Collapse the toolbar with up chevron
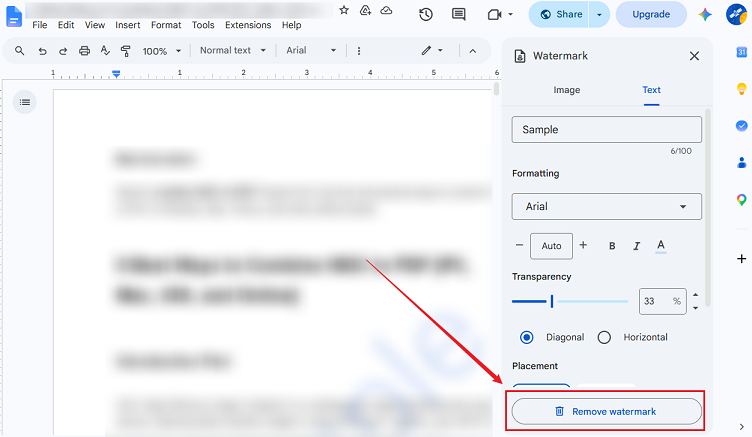This screenshot has height=437, width=752. pos(473,51)
